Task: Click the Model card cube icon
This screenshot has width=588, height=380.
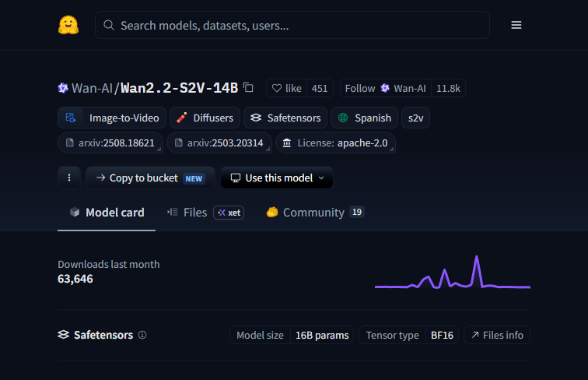Action: point(75,212)
